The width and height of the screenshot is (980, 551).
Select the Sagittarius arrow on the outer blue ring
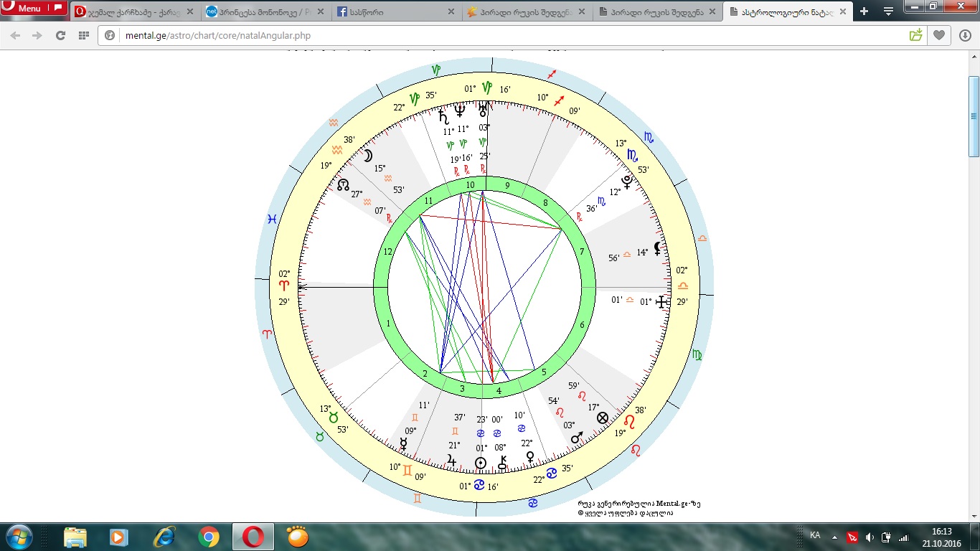click(x=552, y=75)
